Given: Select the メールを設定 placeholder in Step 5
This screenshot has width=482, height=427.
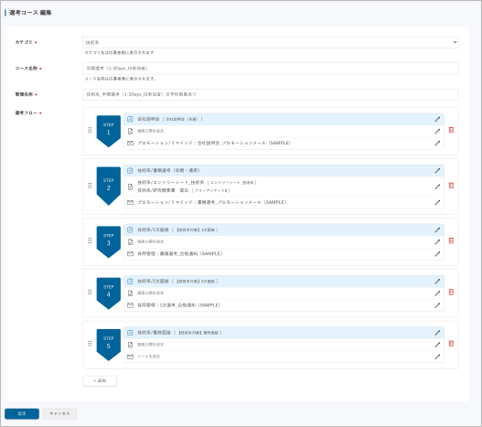Looking at the screenshot, I should tap(149, 357).
